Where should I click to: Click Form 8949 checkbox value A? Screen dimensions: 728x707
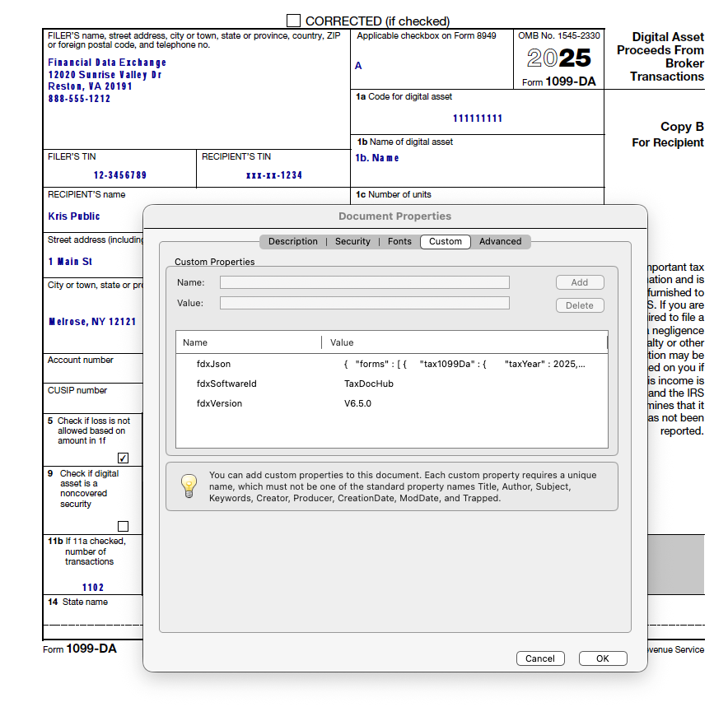(358, 65)
